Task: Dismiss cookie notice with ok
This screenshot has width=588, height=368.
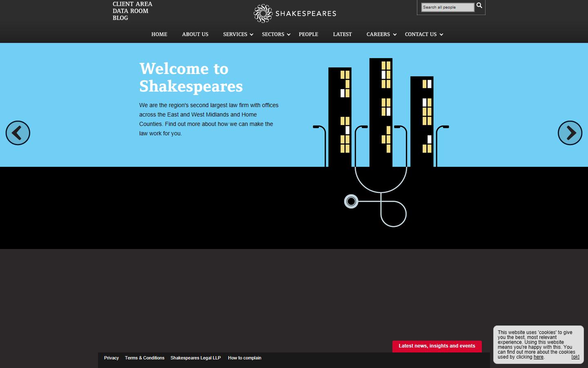Action: (x=575, y=357)
